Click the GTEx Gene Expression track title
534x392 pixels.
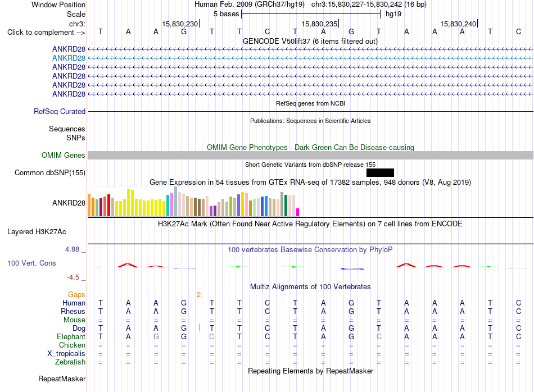click(x=310, y=183)
